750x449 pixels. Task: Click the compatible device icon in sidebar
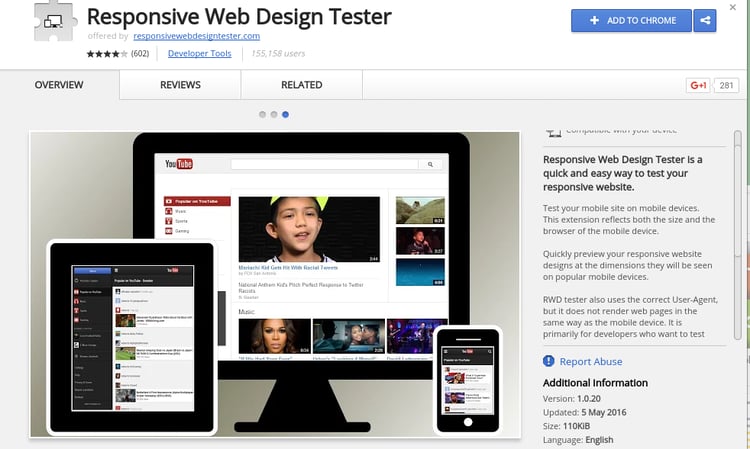pos(553,129)
